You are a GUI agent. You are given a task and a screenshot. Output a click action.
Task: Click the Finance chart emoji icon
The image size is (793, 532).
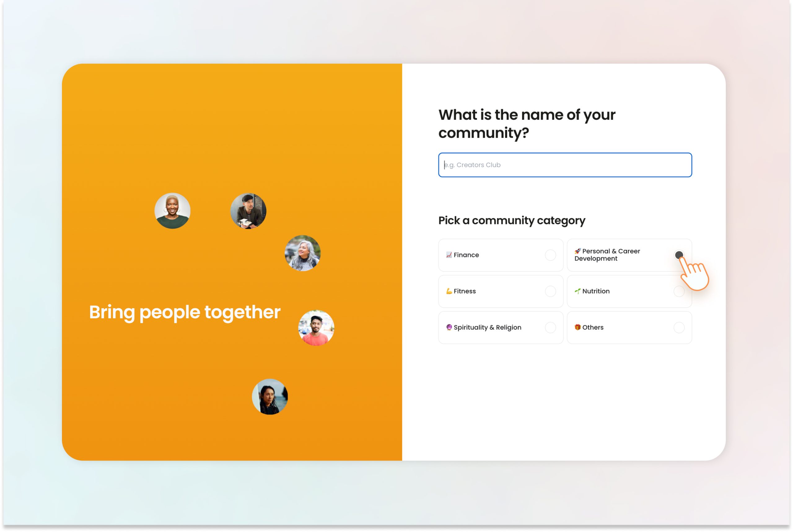tap(449, 255)
